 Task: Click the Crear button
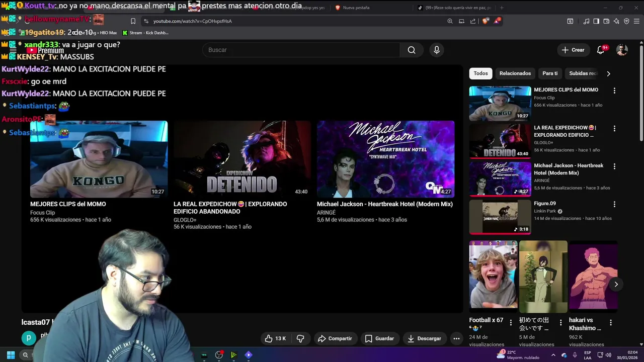tap(573, 50)
